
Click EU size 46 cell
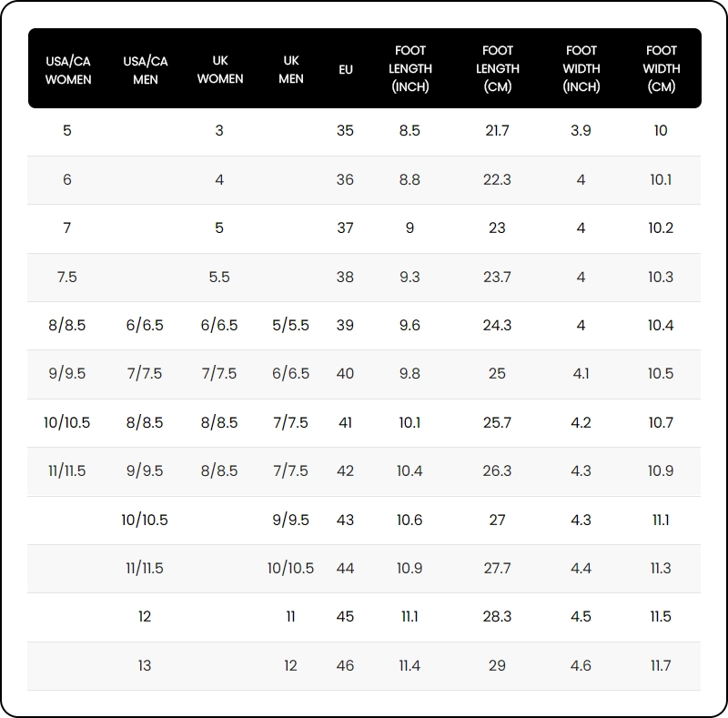(345, 666)
